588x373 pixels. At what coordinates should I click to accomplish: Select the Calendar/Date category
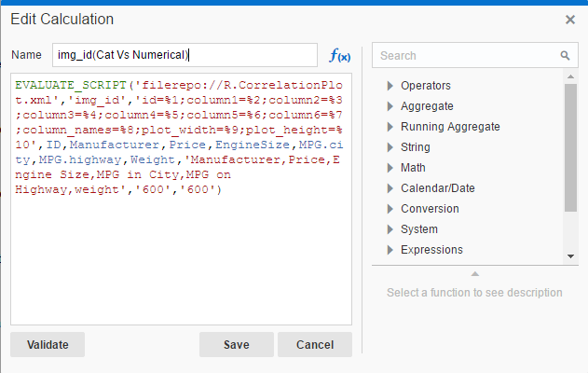pyautogui.click(x=437, y=188)
